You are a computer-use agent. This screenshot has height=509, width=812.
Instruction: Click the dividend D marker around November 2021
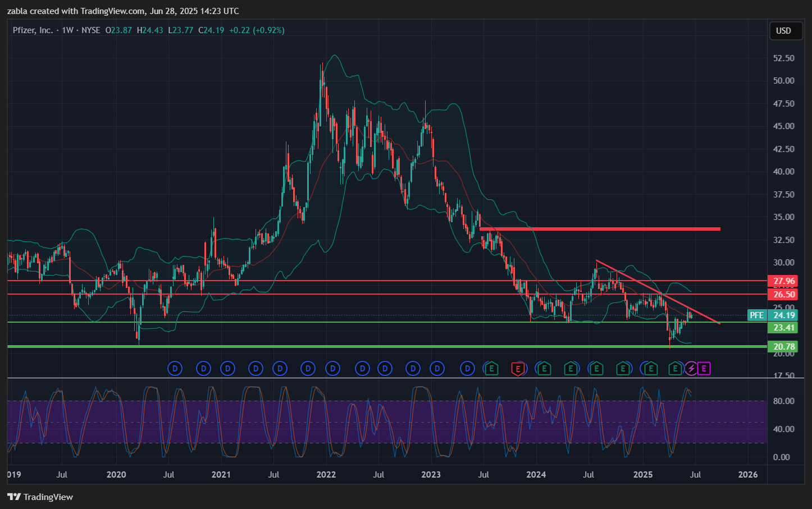[308, 369]
